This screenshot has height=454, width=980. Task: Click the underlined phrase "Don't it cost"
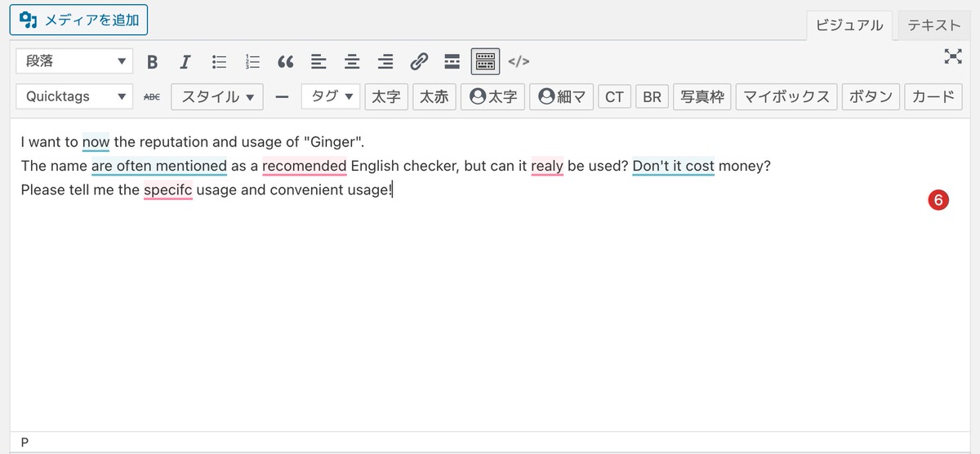point(674,166)
